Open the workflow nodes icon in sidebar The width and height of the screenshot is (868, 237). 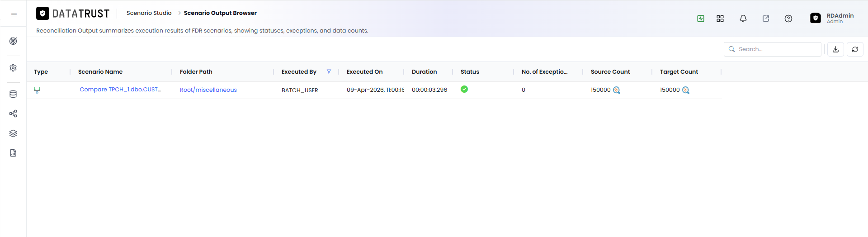[13, 114]
